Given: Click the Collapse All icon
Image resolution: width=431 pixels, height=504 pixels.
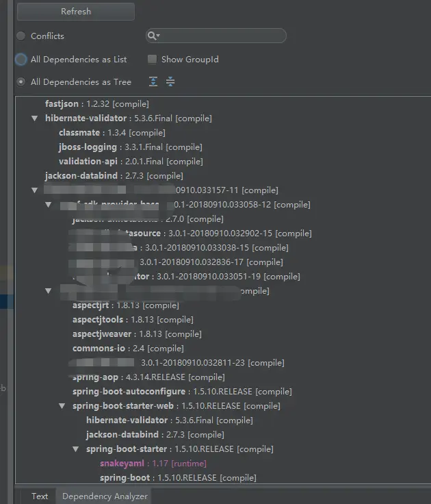Looking at the screenshot, I should 170,81.
